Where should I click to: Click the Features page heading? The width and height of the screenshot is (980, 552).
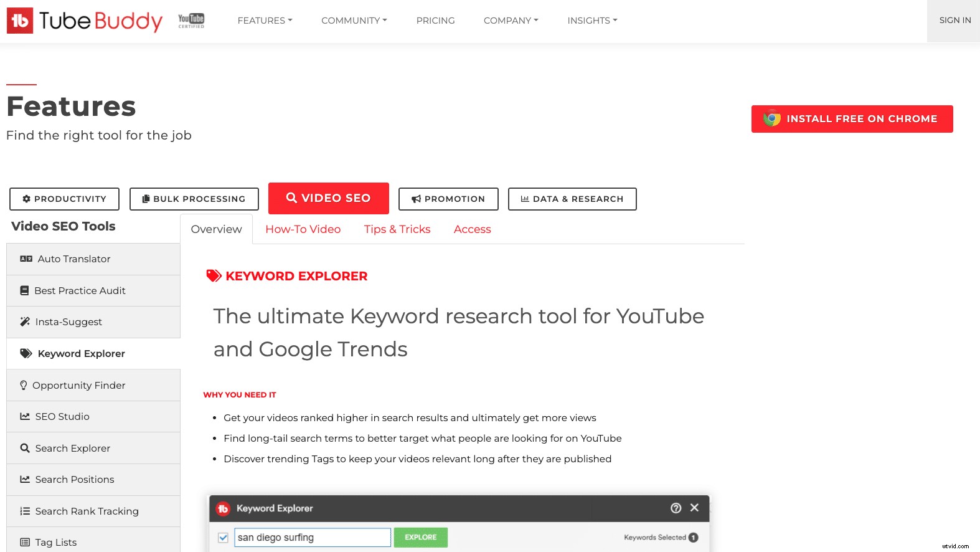[71, 107]
